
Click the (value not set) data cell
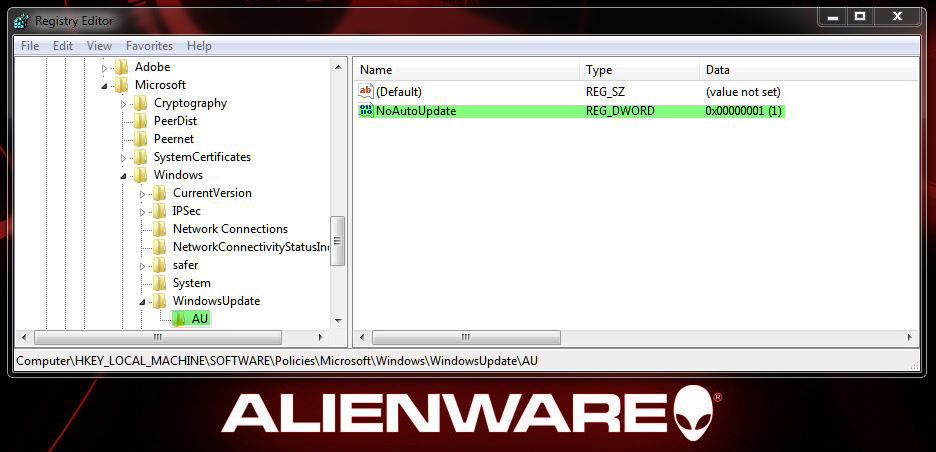[x=743, y=91]
